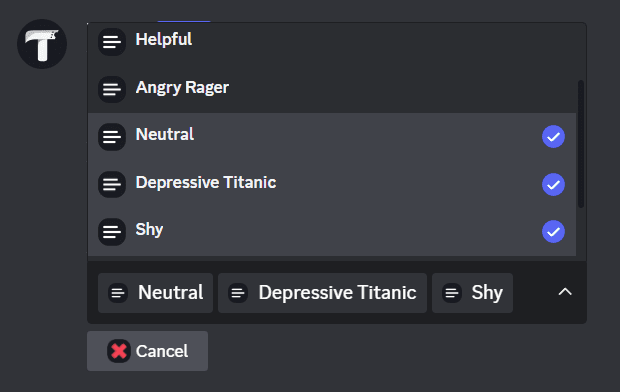The height and width of the screenshot is (392, 620).
Task: Click the icon in the Neutral selected chip
Action: pyautogui.click(x=118, y=293)
